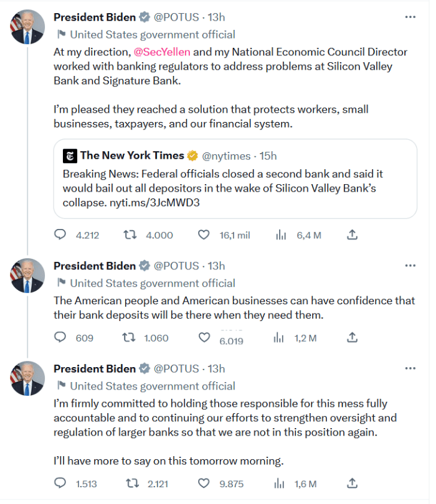Expand options menu on third tweet

(x=410, y=368)
